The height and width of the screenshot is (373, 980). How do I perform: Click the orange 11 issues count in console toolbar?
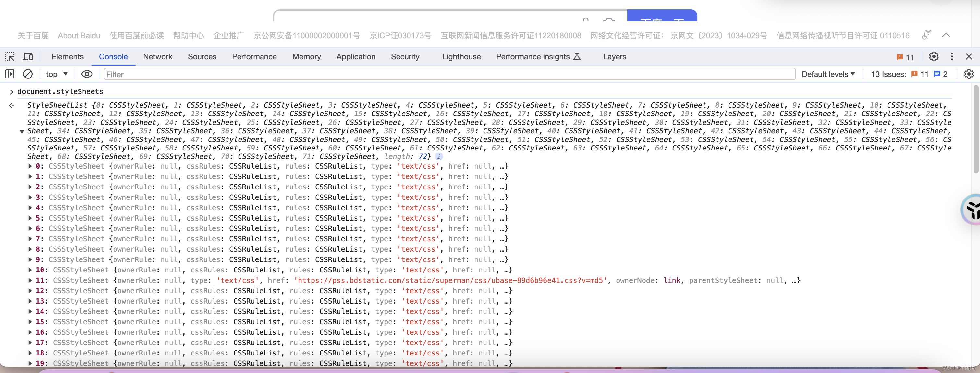(920, 74)
